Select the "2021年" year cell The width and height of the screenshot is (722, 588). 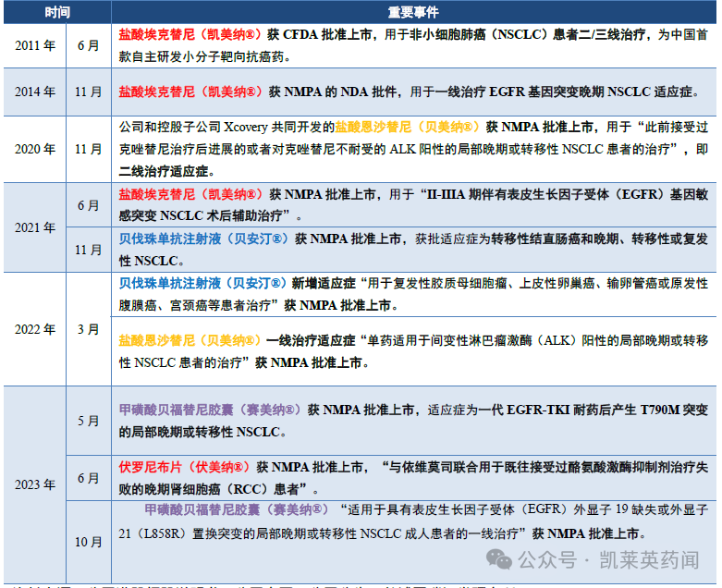click(x=35, y=227)
